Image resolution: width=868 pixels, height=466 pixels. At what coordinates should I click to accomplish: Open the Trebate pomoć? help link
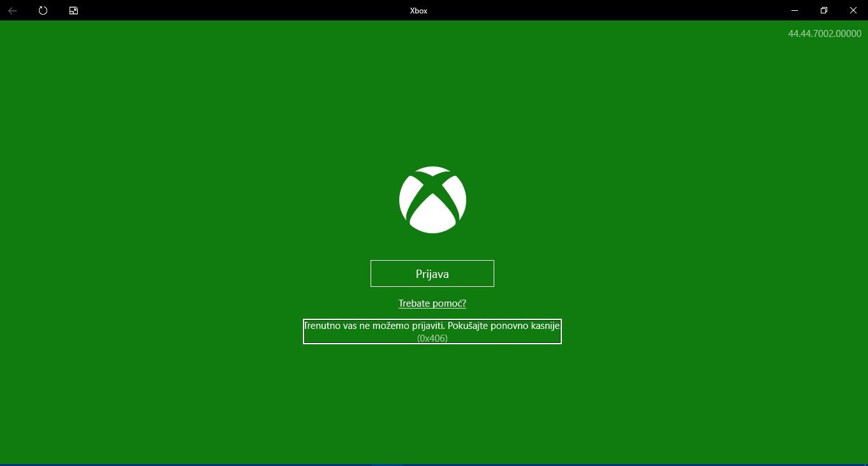pos(432,303)
